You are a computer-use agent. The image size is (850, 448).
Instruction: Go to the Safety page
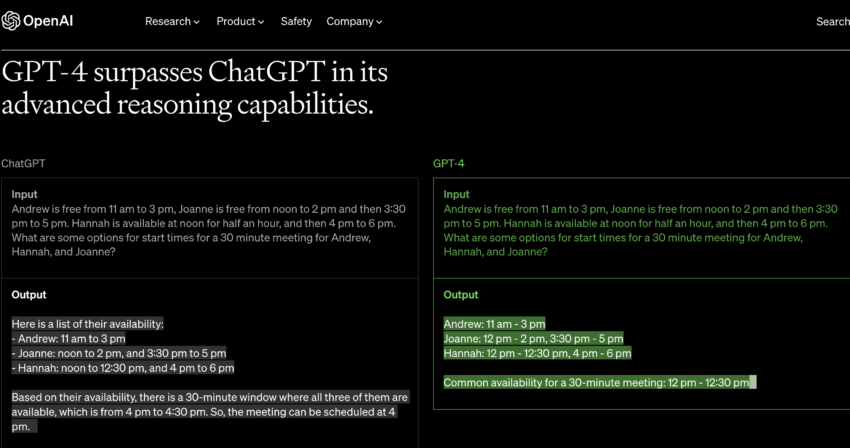[296, 21]
